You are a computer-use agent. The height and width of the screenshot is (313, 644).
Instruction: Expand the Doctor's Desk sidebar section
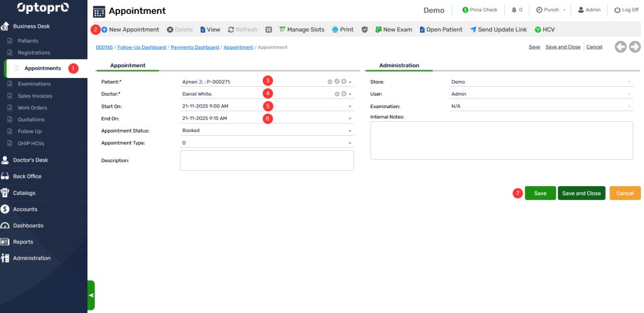(x=30, y=160)
